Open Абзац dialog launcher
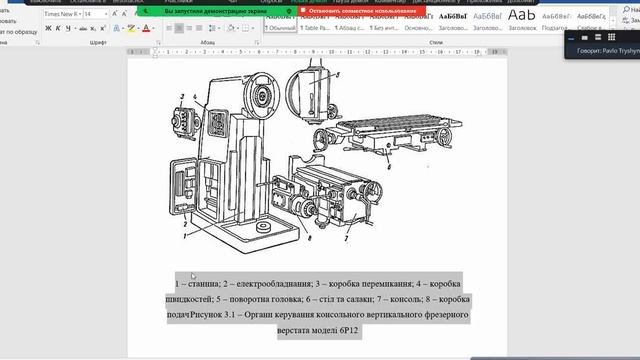The height and width of the screenshot is (360, 640). click(x=257, y=42)
